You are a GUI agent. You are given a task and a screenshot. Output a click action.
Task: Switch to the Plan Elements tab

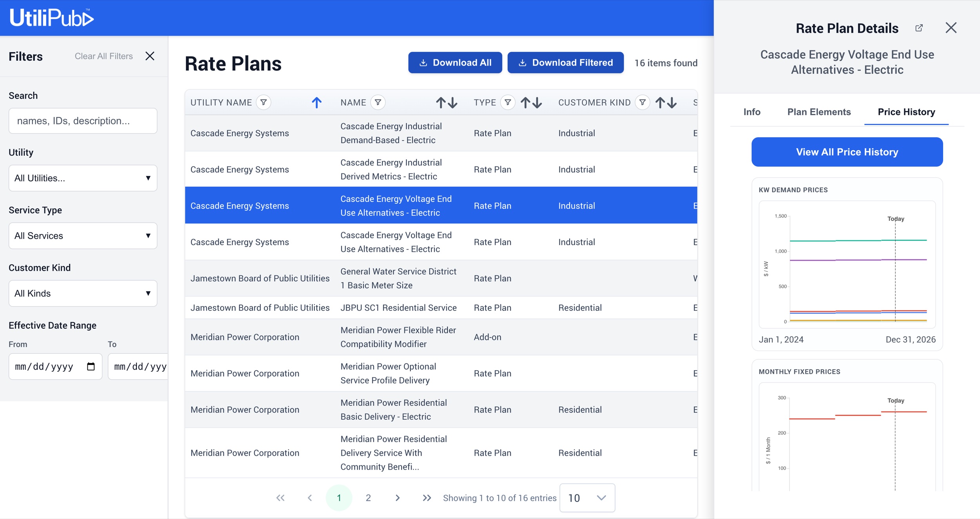[x=819, y=112]
